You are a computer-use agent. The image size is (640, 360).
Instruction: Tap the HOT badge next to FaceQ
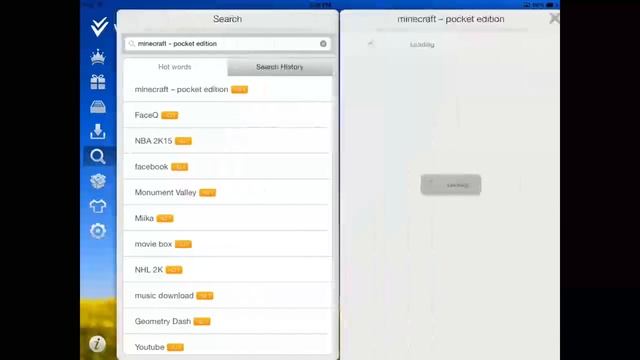[x=169, y=116]
